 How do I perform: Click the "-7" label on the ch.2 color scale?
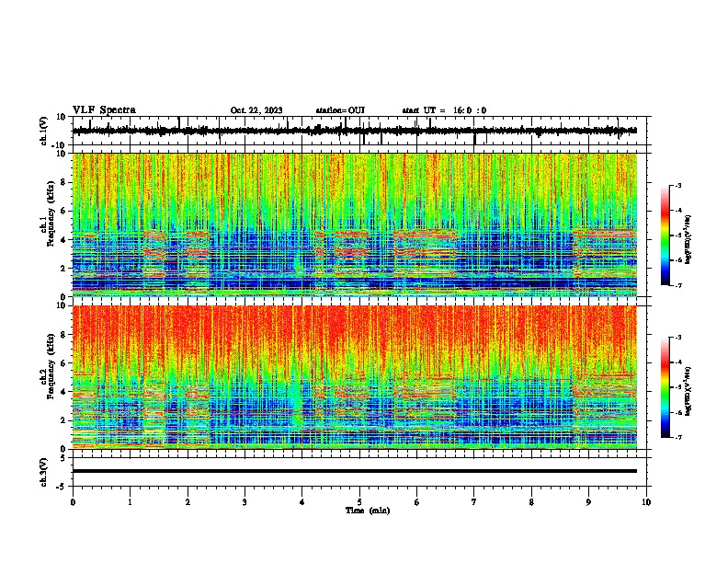(x=678, y=437)
